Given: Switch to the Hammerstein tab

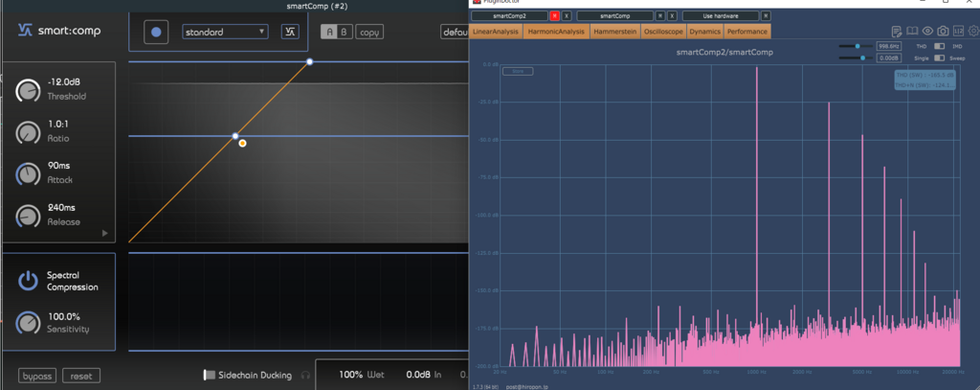Looking at the screenshot, I should click(x=615, y=32).
